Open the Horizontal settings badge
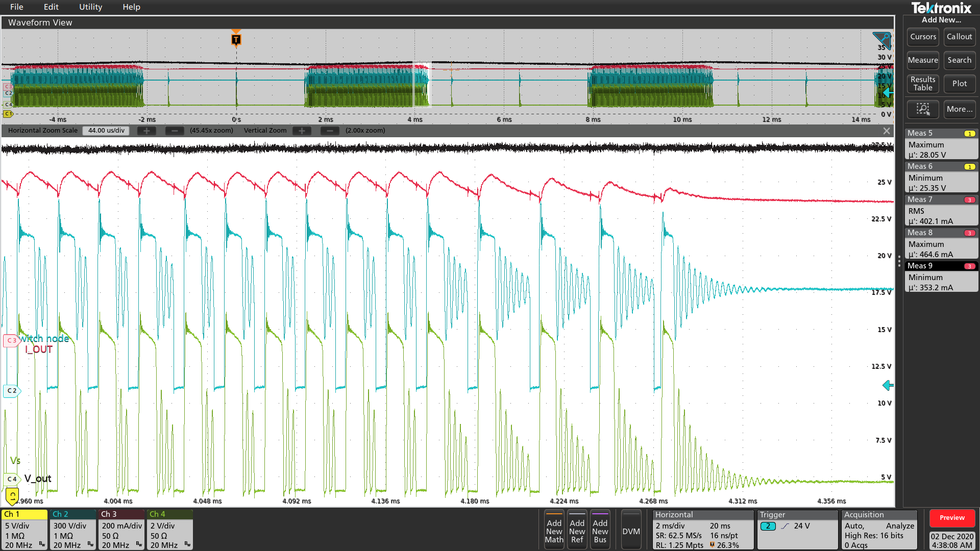The height and width of the screenshot is (551, 980). [x=702, y=529]
